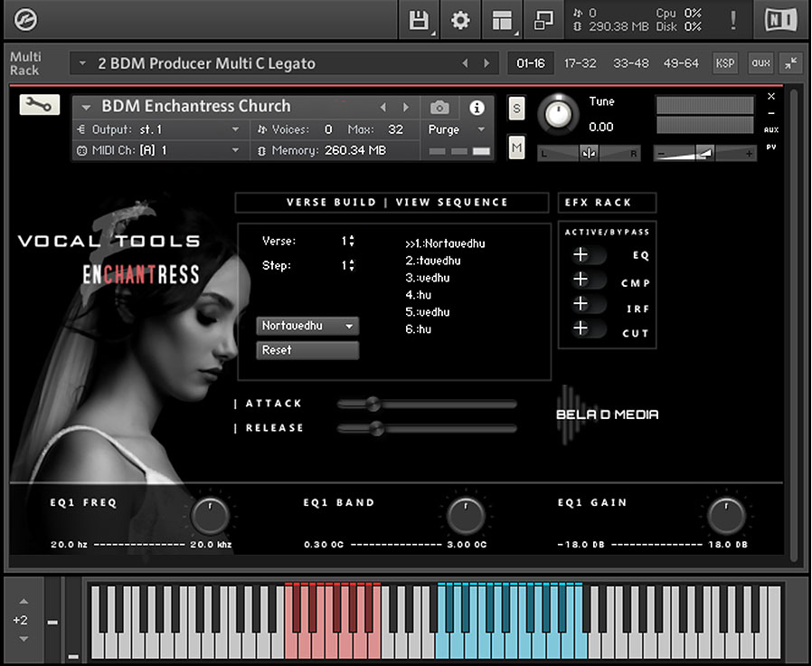The image size is (812, 666).
Task: Toggle the instrument AUX view
Action: pos(771,130)
